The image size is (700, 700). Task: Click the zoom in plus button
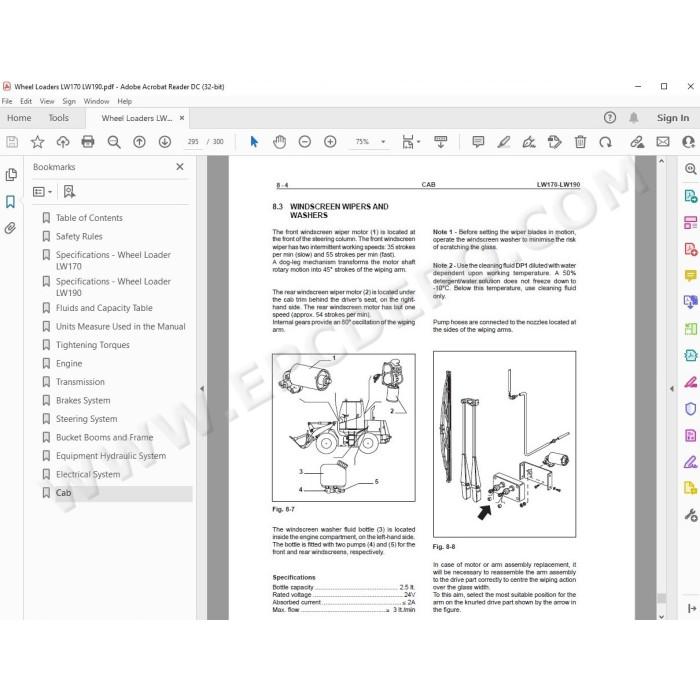click(330, 142)
